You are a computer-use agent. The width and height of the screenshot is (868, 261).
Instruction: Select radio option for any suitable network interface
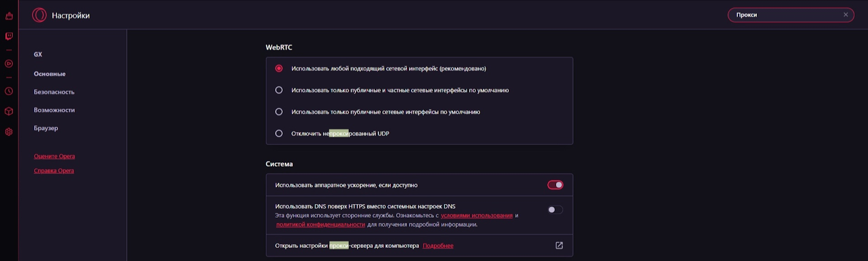tap(279, 68)
